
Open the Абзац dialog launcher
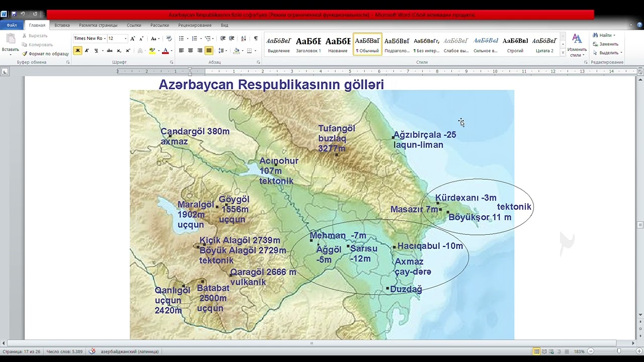(x=259, y=62)
